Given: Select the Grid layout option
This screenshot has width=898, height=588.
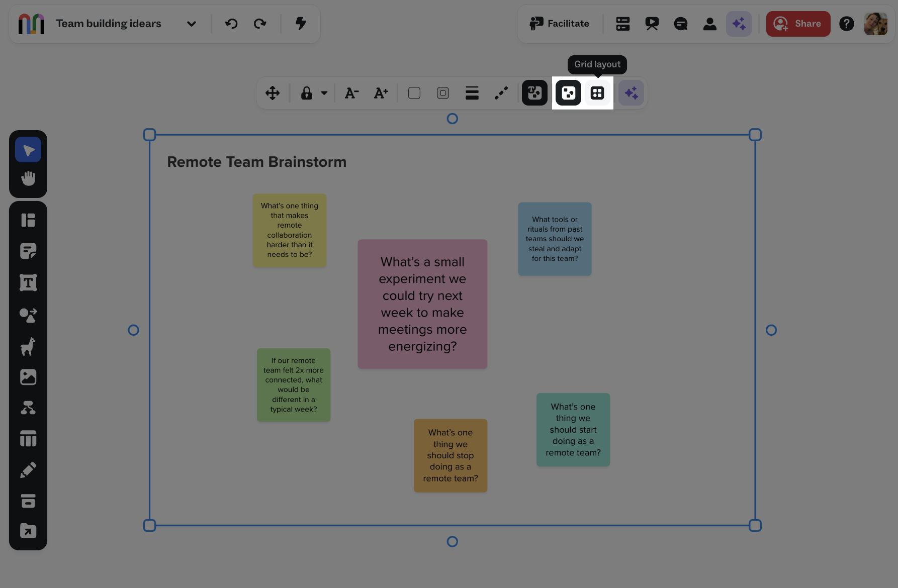Looking at the screenshot, I should (x=597, y=93).
